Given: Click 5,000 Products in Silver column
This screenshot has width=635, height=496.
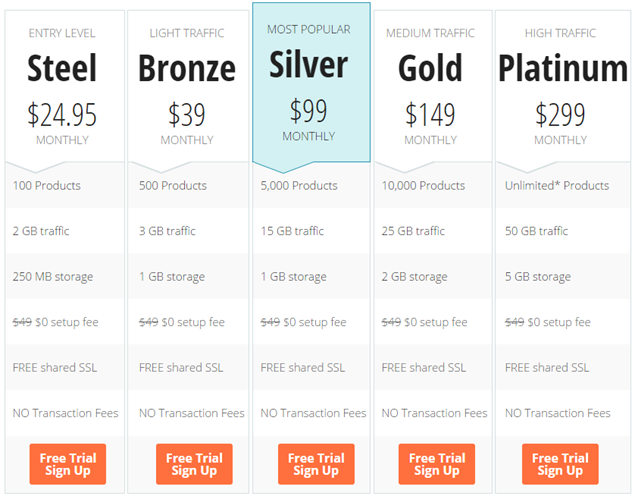Looking at the screenshot, I should (x=299, y=185).
